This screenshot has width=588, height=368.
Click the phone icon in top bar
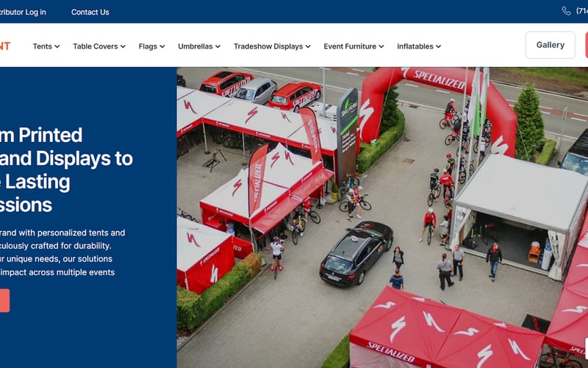[566, 11]
